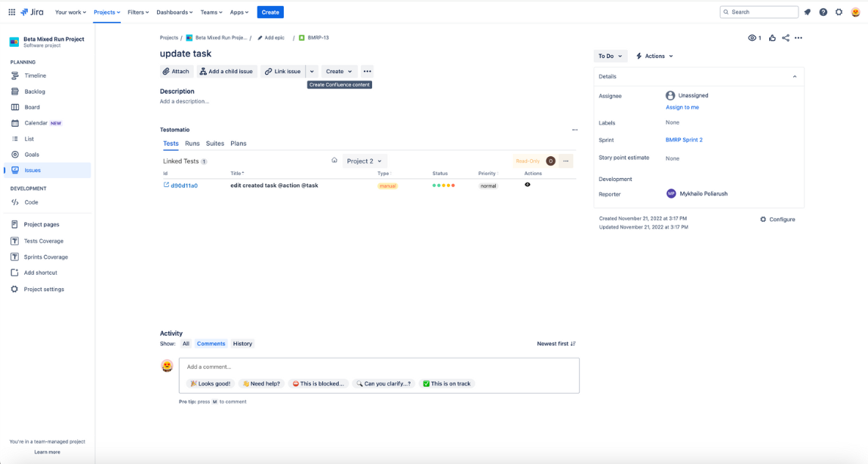
Task: Open the new Calendar view
Action: tap(34, 122)
